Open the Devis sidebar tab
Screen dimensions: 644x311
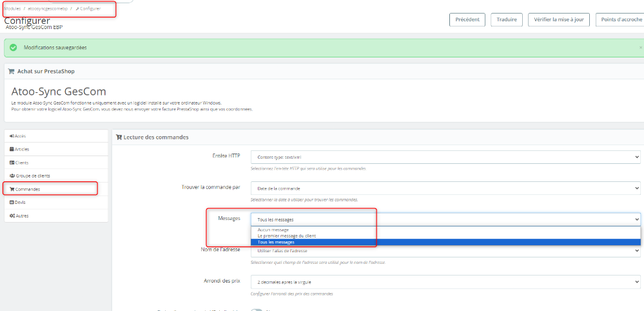click(x=56, y=203)
